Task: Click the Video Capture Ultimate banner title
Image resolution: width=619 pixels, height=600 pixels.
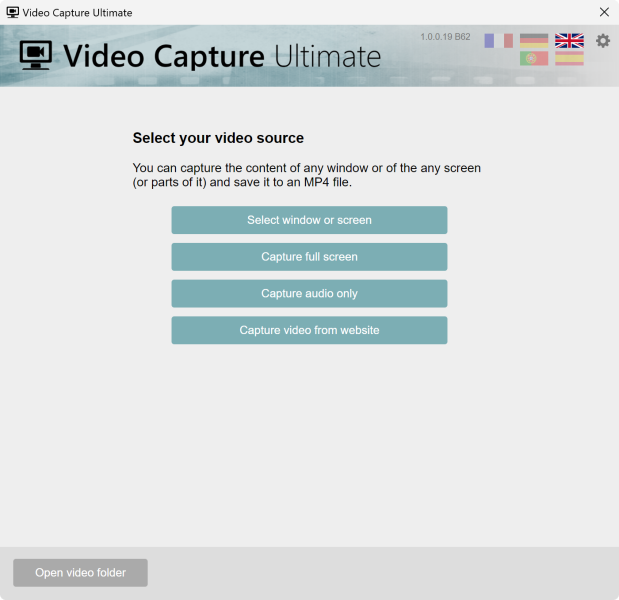Action: [222, 55]
